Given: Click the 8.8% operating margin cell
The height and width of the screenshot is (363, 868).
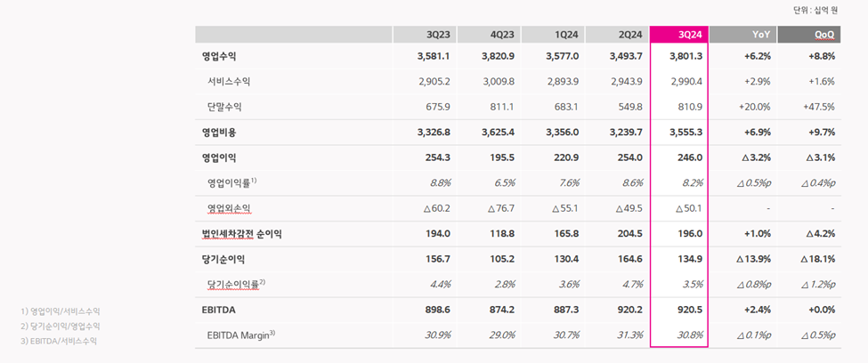Looking at the screenshot, I should click(442, 183).
